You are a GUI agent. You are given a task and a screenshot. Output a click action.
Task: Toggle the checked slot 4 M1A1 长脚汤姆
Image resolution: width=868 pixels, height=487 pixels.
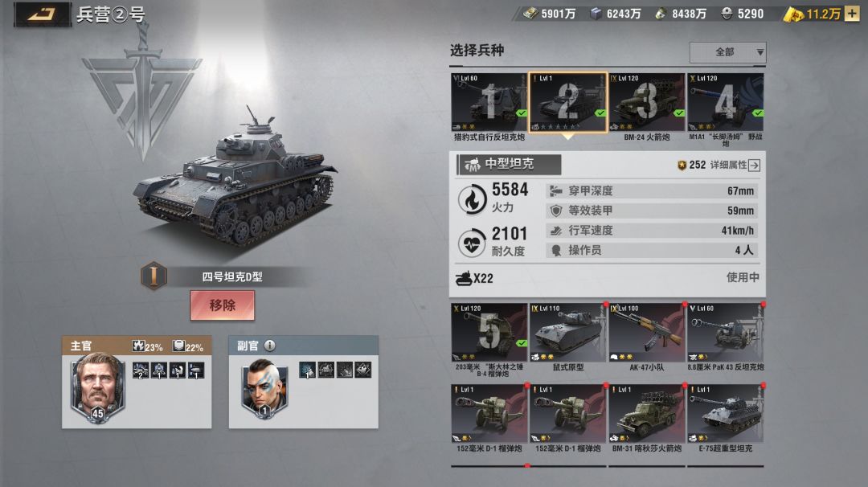click(726, 102)
